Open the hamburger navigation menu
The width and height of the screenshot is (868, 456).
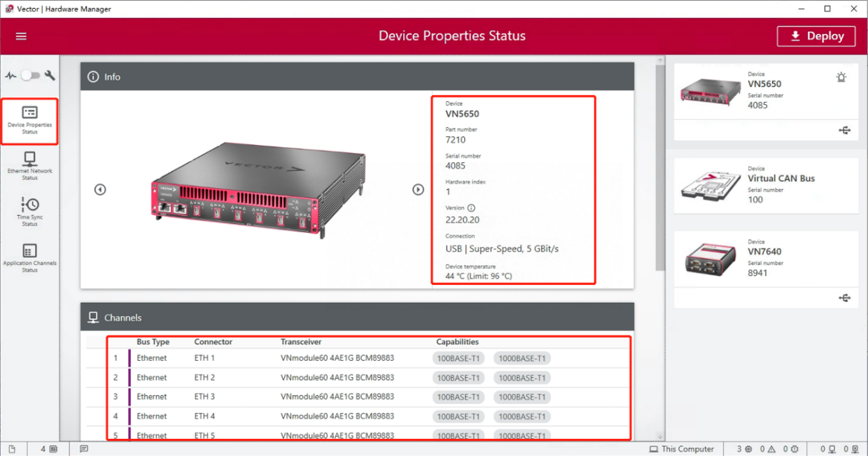click(21, 36)
